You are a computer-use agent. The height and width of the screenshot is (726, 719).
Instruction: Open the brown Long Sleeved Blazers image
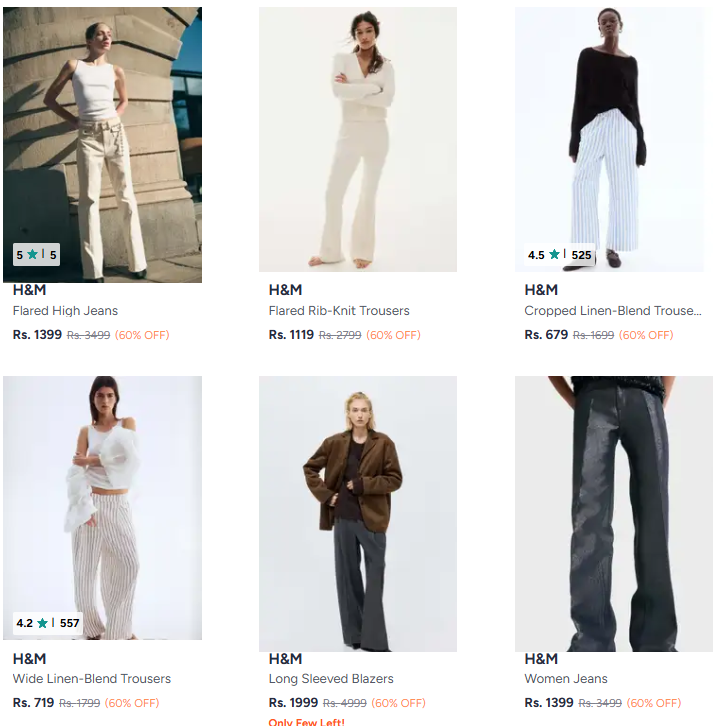click(358, 513)
